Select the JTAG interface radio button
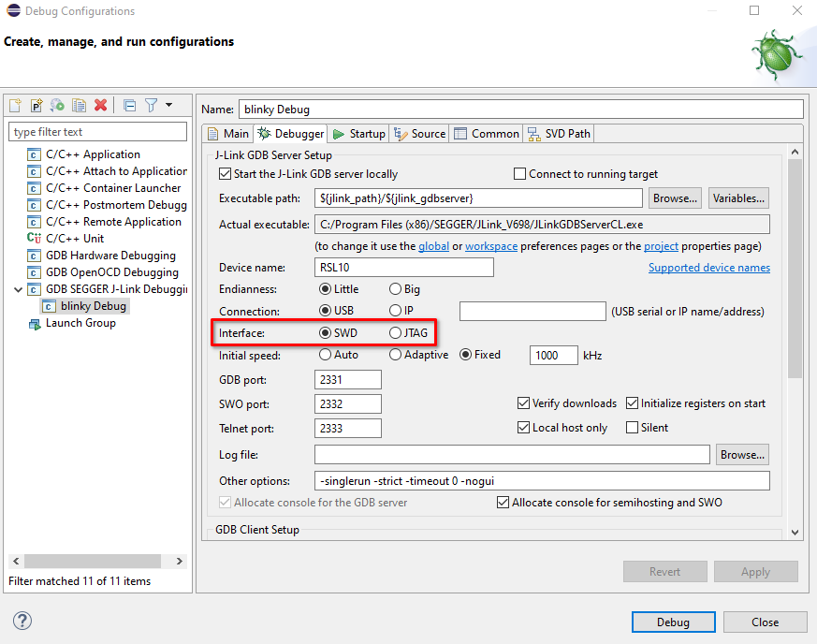Screen dimensions: 817x644 tap(396, 333)
